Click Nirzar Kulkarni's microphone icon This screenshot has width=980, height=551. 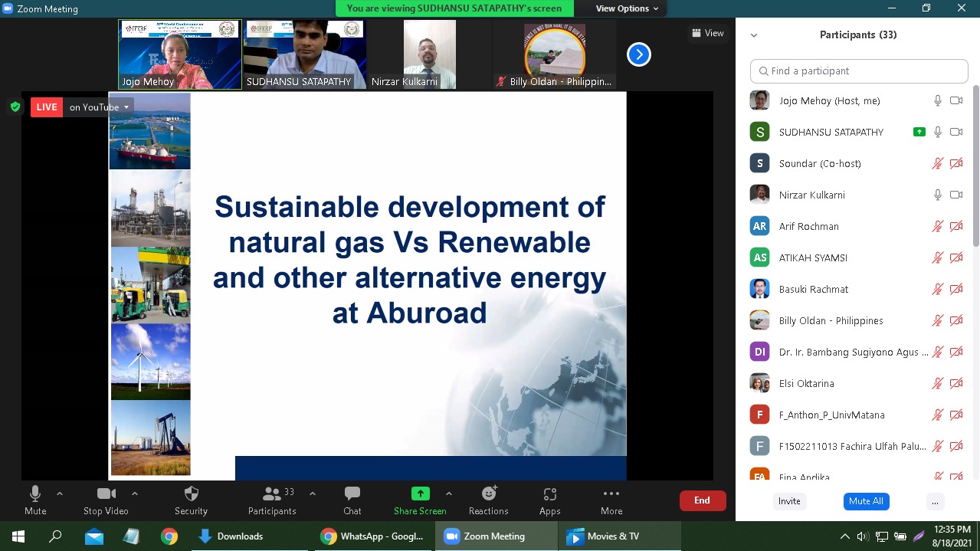[937, 195]
